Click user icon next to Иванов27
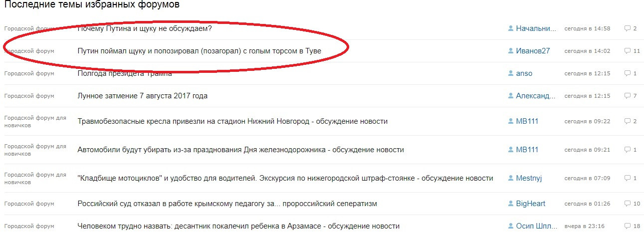 click(511, 51)
